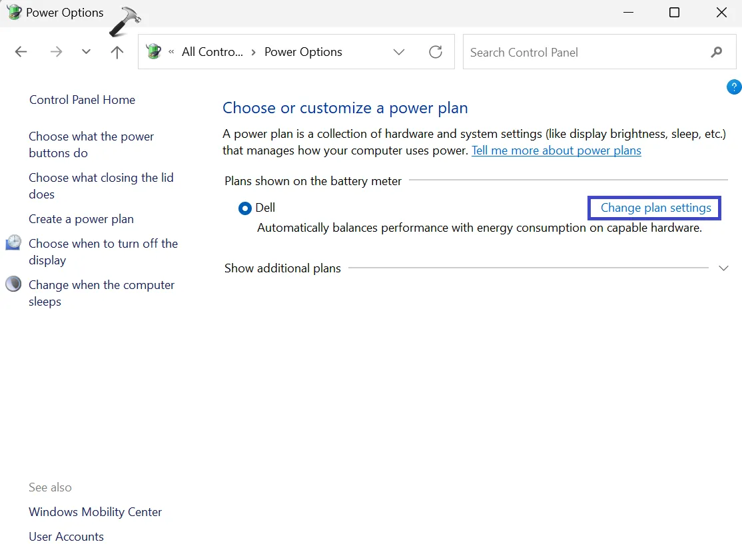The width and height of the screenshot is (742, 560).
Task: Open Choose what the power buttons do
Action: [x=91, y=144]
